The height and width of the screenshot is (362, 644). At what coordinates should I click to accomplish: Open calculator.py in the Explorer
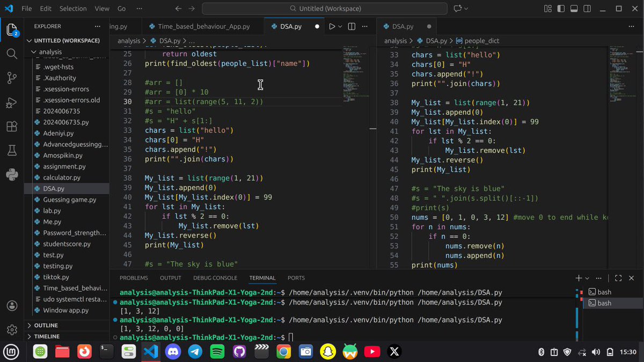(x=67, y=178)
